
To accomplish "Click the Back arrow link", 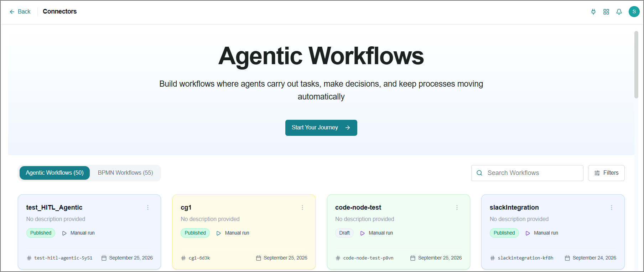I will 20,12.
